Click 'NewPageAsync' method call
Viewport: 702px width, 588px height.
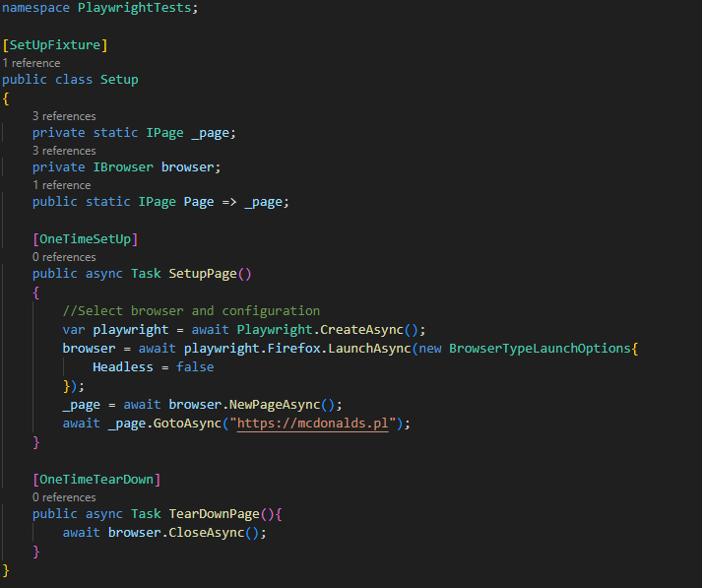(x=275, y=405)
